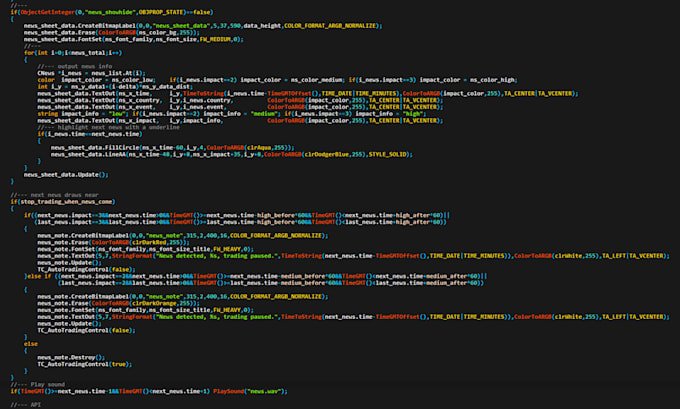Click the if(stop_trading_when_news_come) line
The height and width of the screenshot is (409, 680).
click(x=58, y=201)
